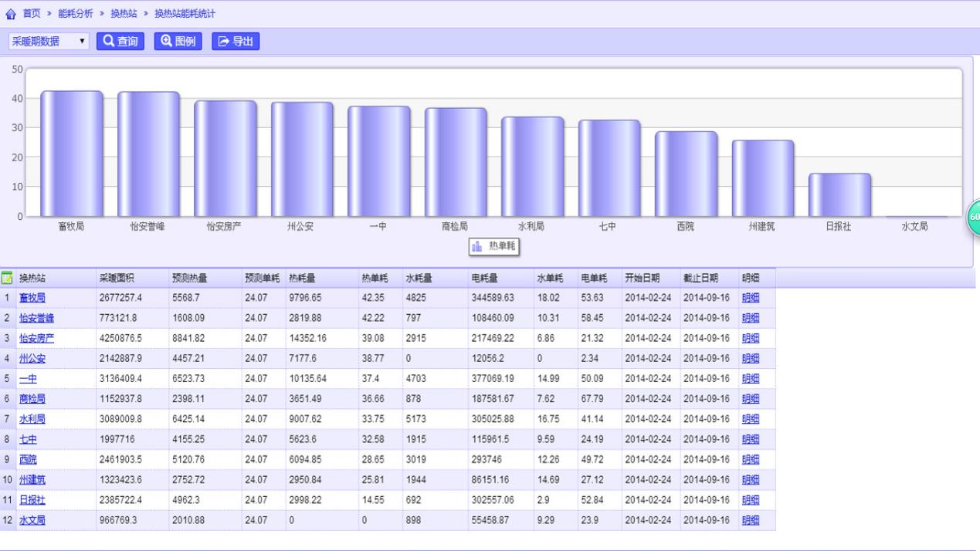The width and height of the screenshot is (980, 551).
Task: Open the 畜牧局 station link
Action: pyautogui.click(x=32, y=298)
